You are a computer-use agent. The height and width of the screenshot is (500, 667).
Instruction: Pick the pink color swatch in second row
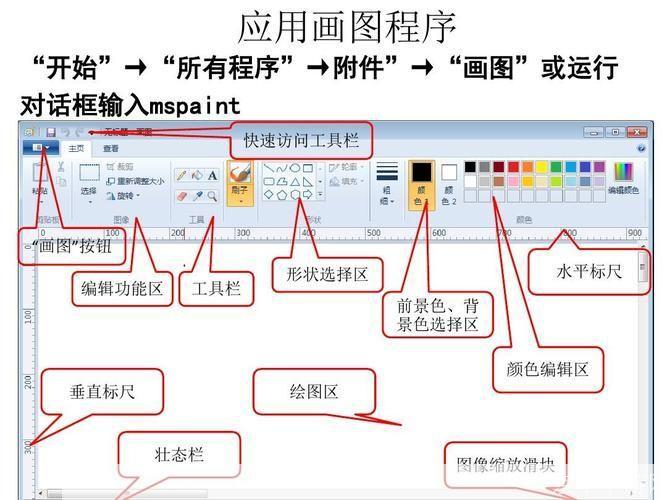point(513,182)
